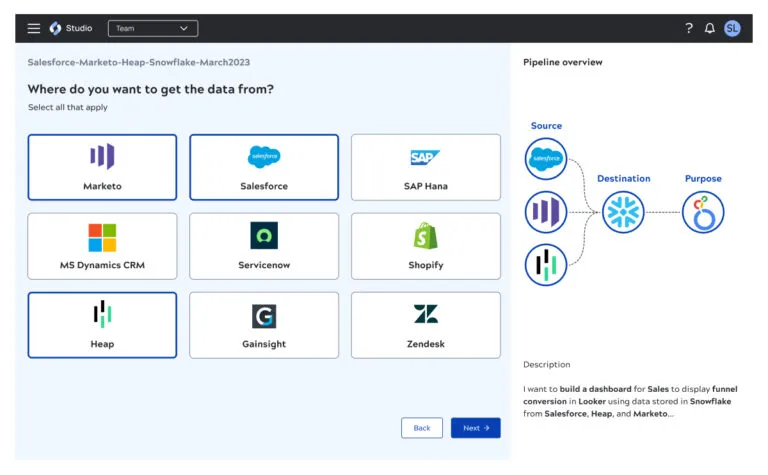This screenshot has height=475, width=768.
Task: Click the 'Source' label in overview
Action: (x=546, y=126)
